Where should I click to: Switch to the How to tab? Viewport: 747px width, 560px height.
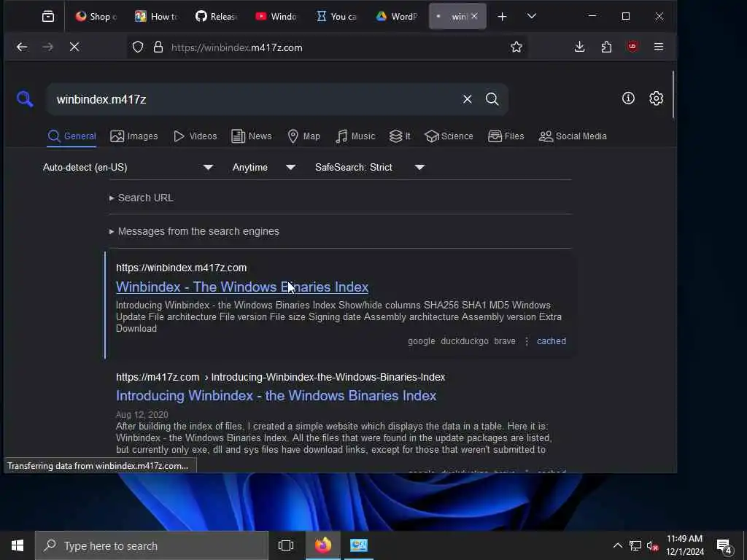[156, 17]
